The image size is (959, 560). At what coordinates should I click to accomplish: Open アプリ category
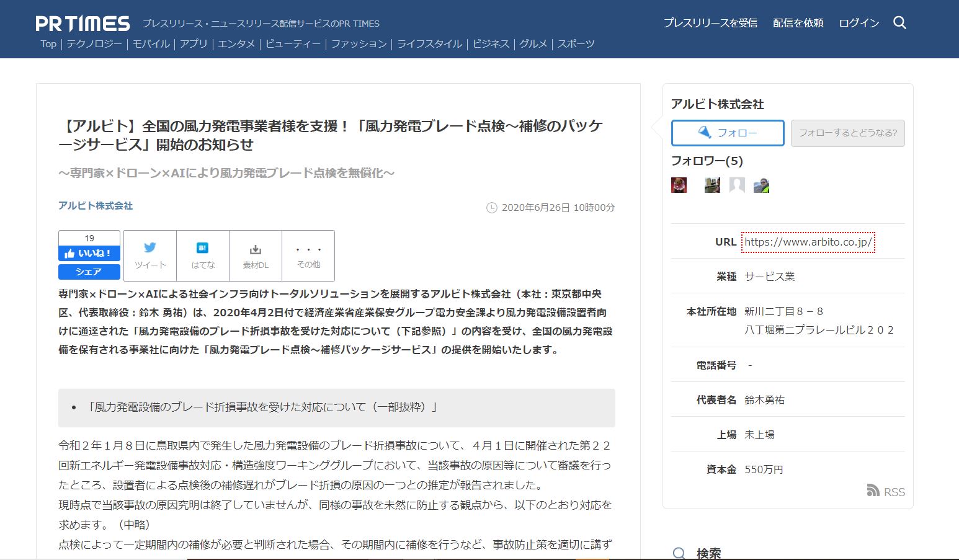[x=194, y=44]
